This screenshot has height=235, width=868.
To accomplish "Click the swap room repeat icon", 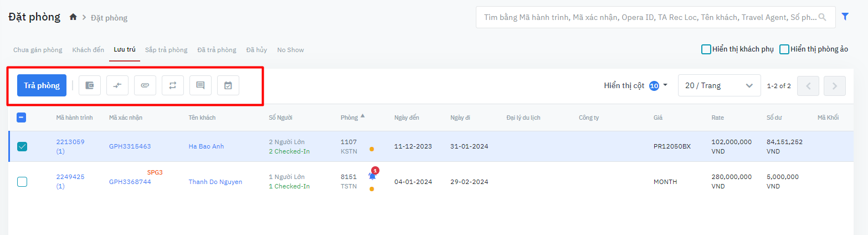I will (x=173, y=85).
